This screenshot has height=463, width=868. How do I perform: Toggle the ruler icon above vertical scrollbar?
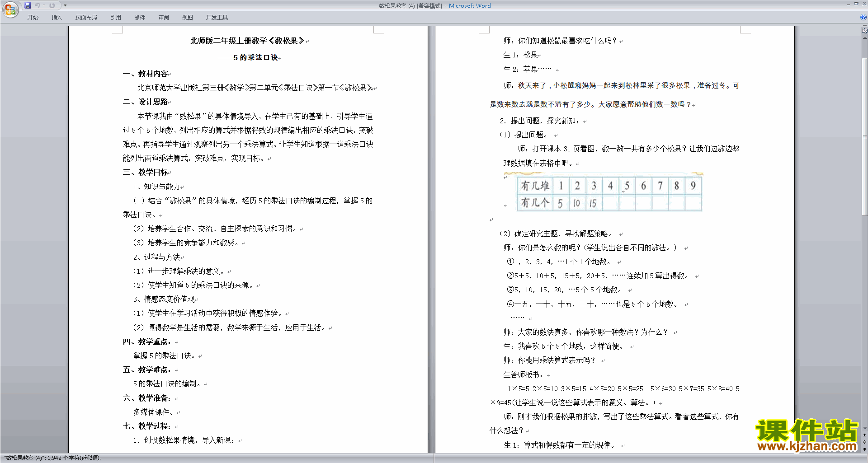pyautogui.click(x=864, y=31)
